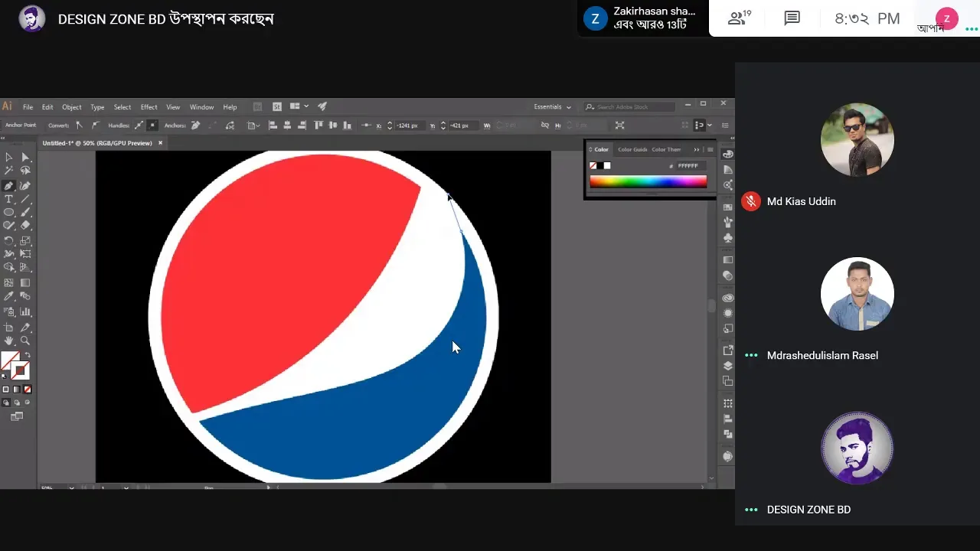Screen dimensions: 980x551
Task: Select the Direct Selection tool
Action: [x=25, y=158]
